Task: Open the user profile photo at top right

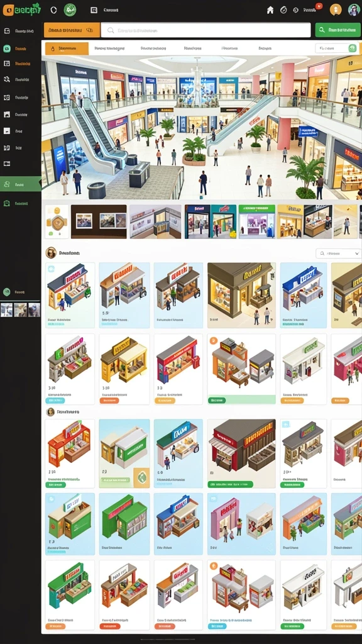Action: pyautogui.click(x=354, y=10)
